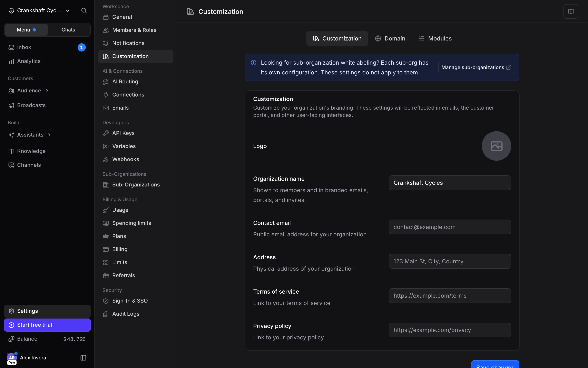Click the Knowledge book icon
This screenshot has height=368, width=588.
11,151
